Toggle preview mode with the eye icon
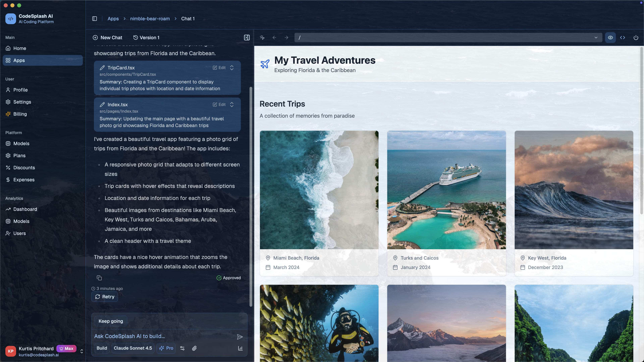This screenshot has height=362, width=644. tap(610, 38)
